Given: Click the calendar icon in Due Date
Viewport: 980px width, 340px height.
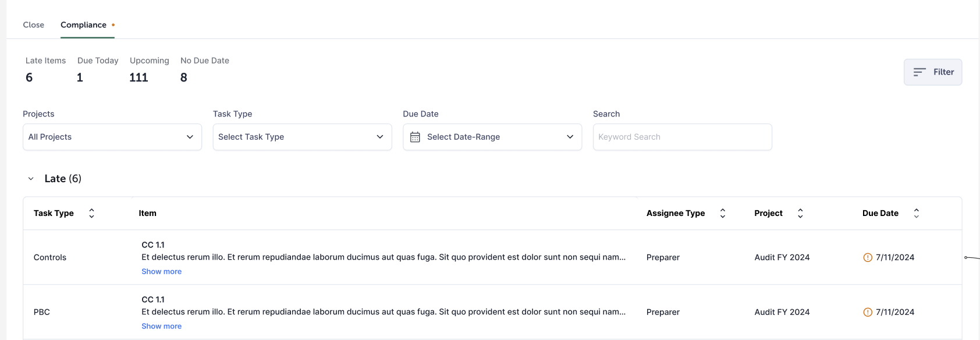Looking at the screenshot, I should pyautogui.click(x=415, y=137).
